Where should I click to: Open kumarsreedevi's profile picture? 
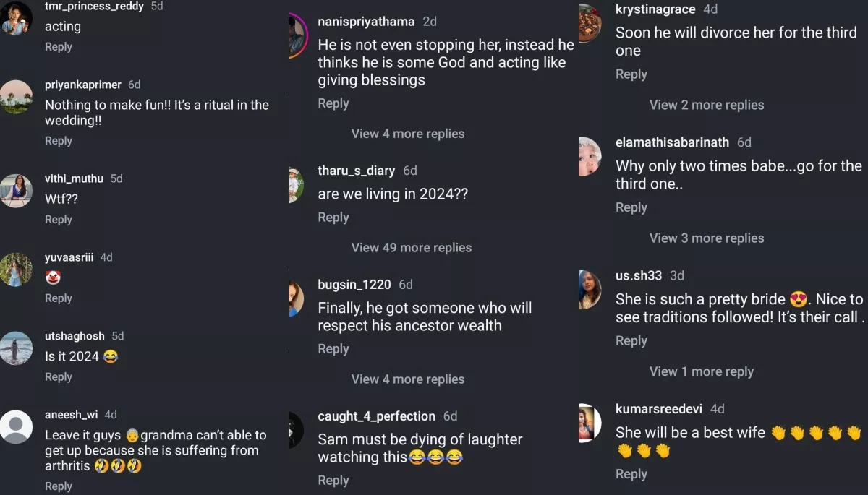click(x=590, y=423)
